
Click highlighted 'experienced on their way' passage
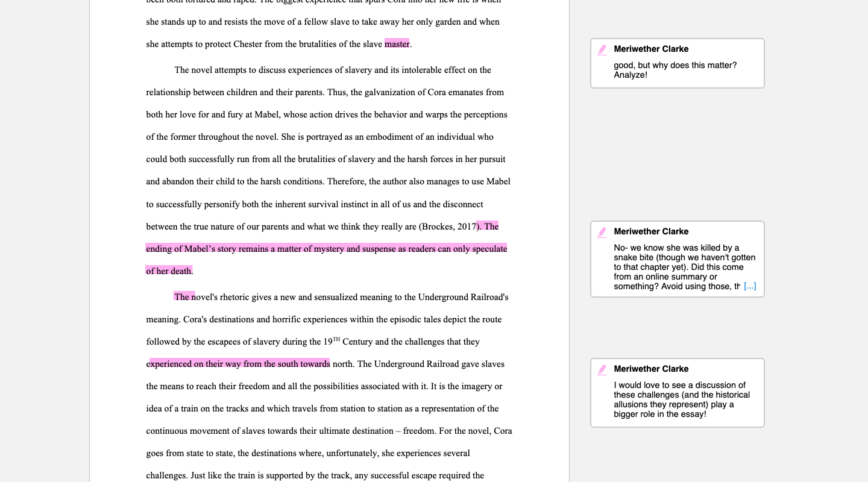(239, 364)
